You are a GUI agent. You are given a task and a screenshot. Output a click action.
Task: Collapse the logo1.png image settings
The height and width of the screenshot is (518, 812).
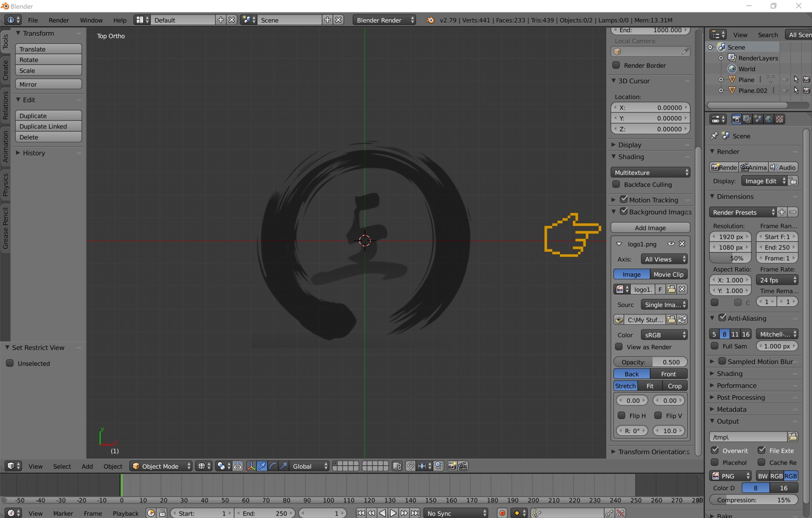(x=619, y=244)
